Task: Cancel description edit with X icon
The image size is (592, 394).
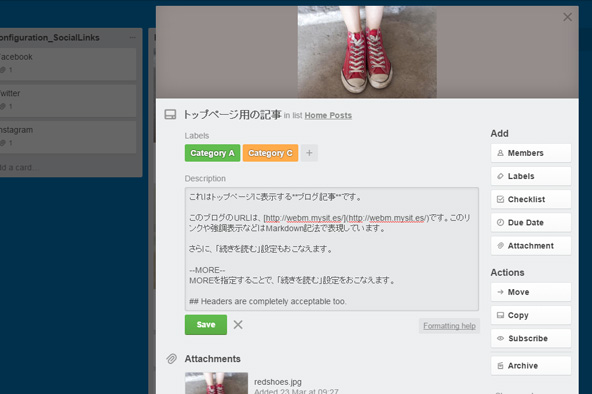Action: tap(238, 325)
